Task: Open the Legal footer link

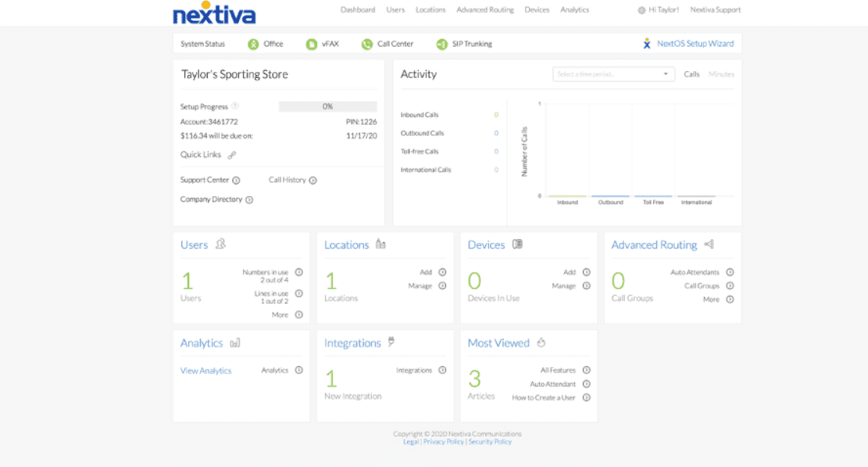Action: coord(411,441)
